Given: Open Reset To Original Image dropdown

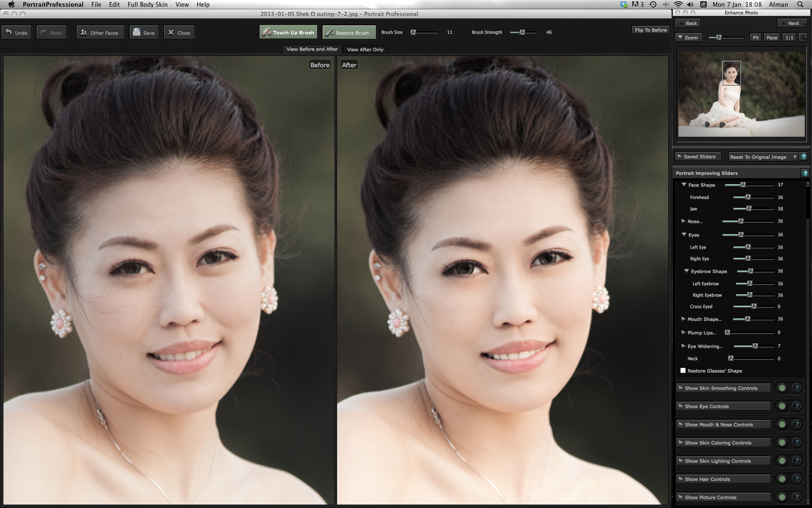Looking at the screenshot, I should (763, 157).
